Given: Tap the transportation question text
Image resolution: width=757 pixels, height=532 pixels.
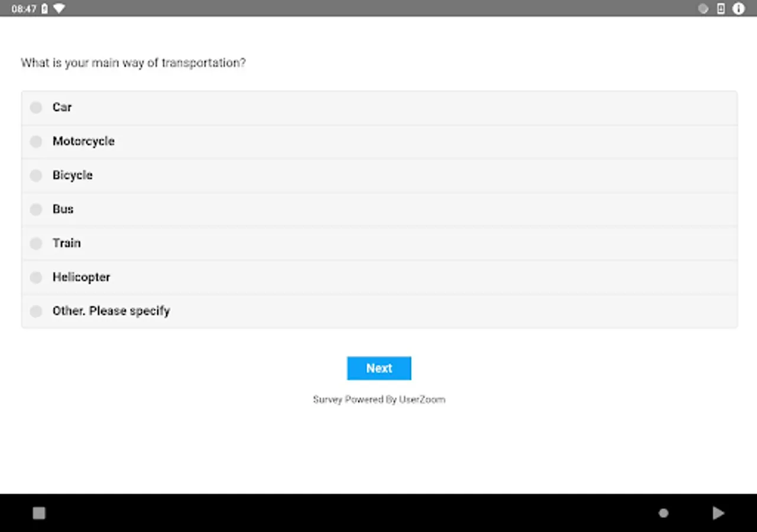Looking at the screenshot, I should point(133,63).
